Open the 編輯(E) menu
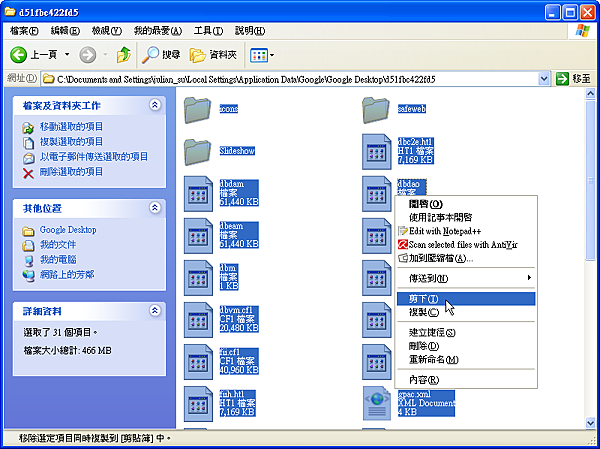Viewport: 600px width, 449px height. [65, 31]
